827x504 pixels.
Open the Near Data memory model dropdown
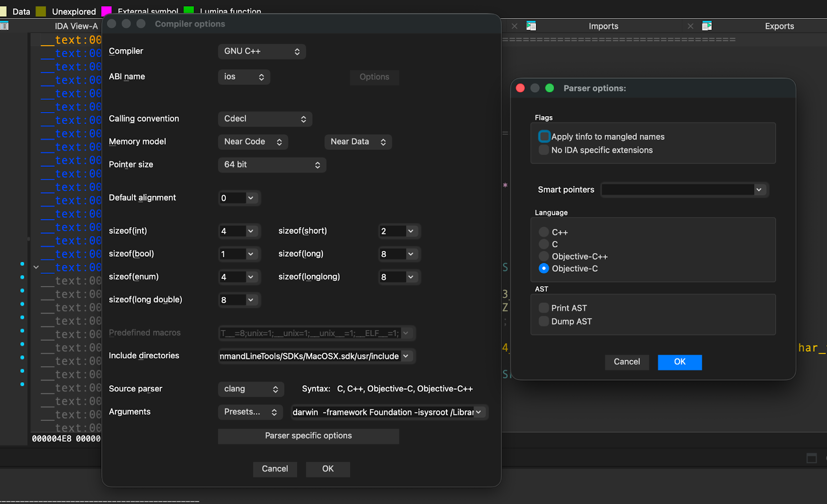click(x=358, y=141)
